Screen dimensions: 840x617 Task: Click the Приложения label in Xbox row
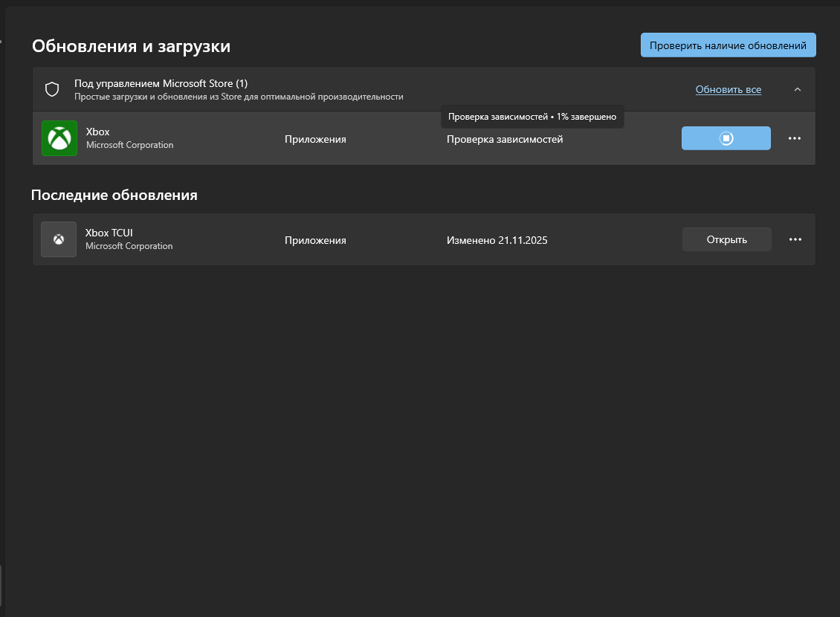coord(315,139)
